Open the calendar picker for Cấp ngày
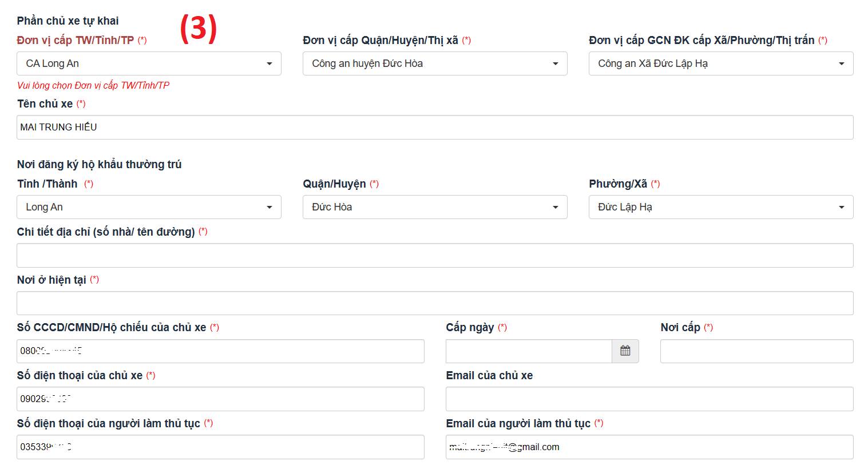Viewport: 868px width, 469px height. pos(625,351)
